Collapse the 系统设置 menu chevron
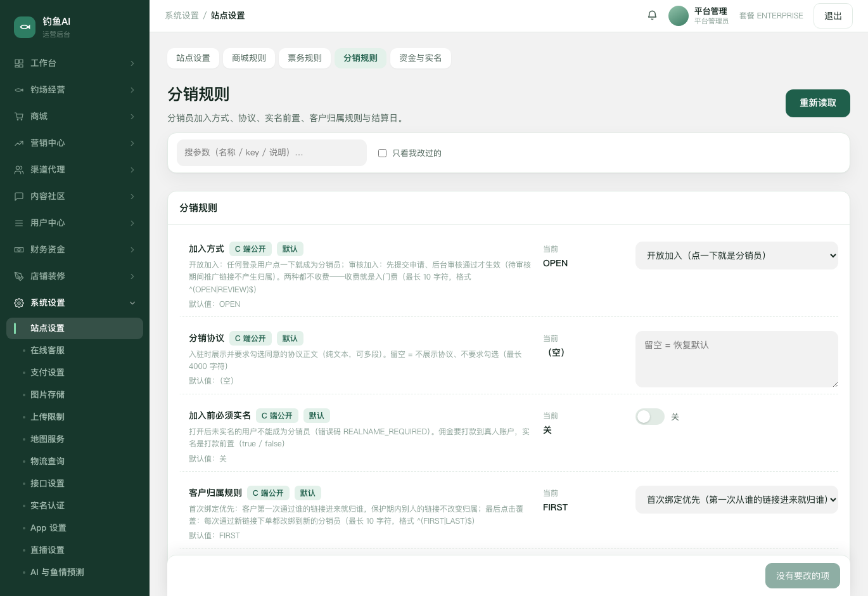 [x=132, y=303]
